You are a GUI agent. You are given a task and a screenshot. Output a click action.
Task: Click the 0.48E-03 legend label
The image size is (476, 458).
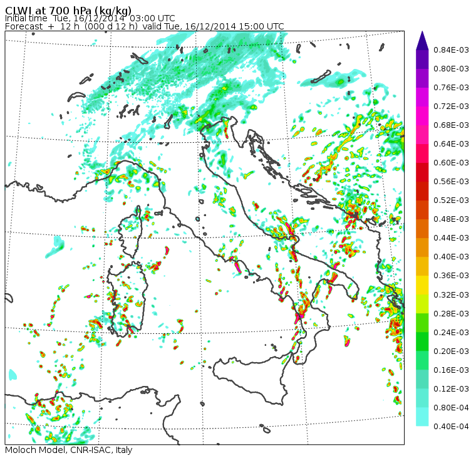tap(451, 219)
